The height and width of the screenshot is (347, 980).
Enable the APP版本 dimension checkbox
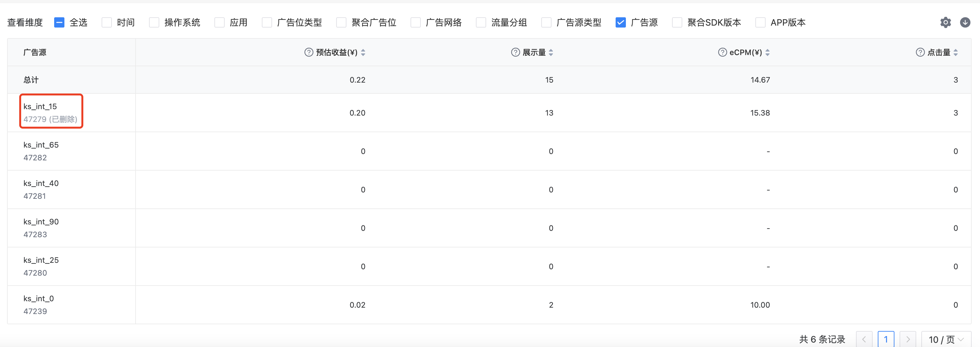point(760,22)
